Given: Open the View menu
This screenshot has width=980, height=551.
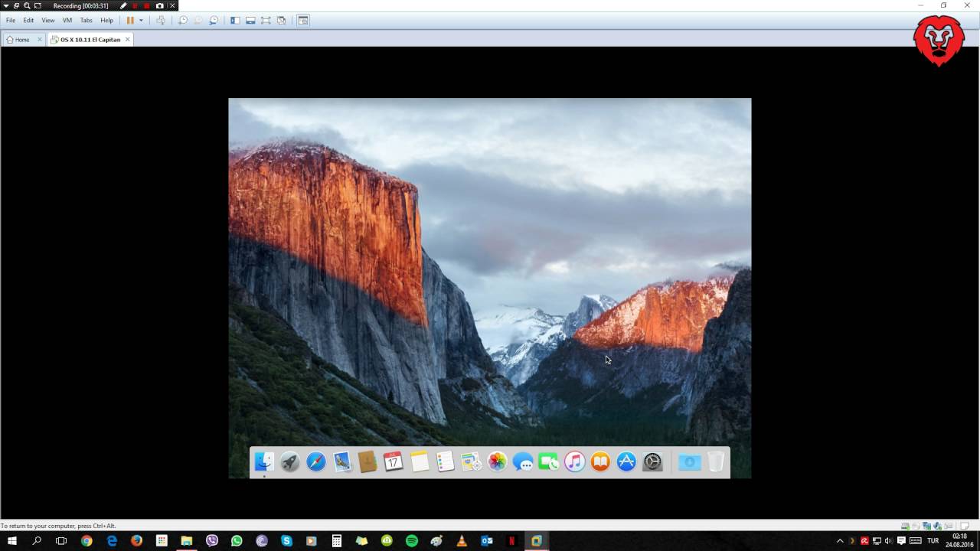Looking at the screenshot, I should pyautogui.click(x=48, y=20).
